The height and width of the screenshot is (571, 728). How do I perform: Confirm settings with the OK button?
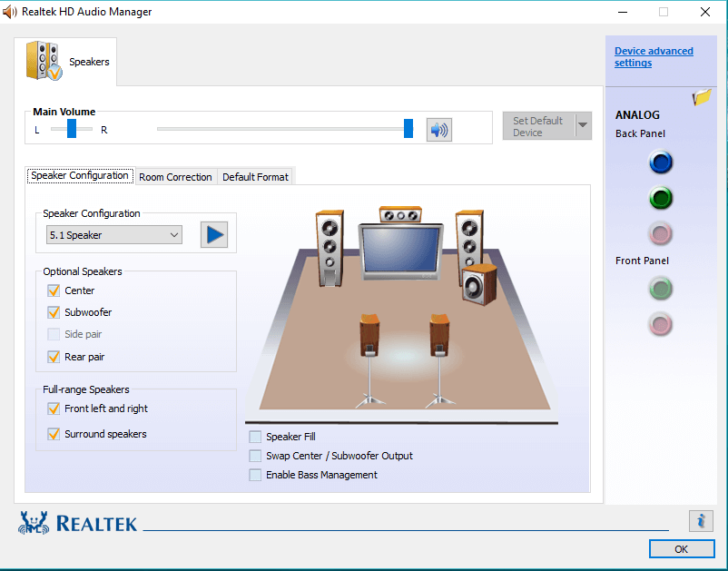click(681, 548)
